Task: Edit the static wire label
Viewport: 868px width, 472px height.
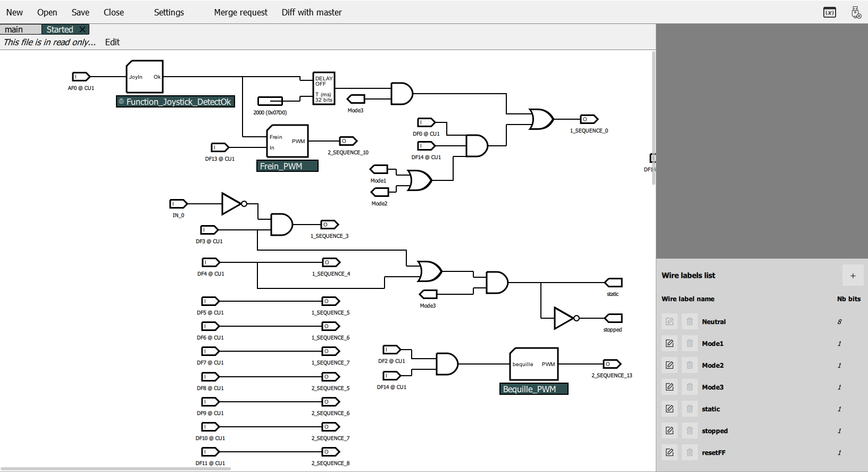Action: point(670,409)
